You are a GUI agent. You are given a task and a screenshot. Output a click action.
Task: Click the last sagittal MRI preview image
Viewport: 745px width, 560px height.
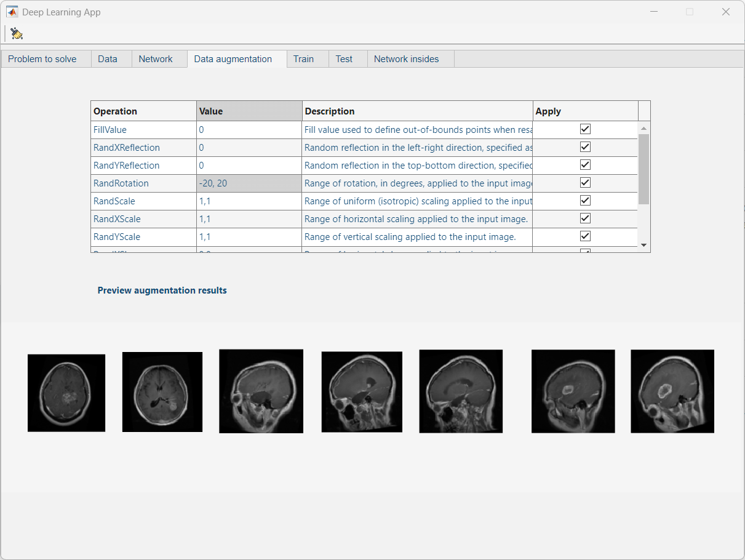click(x=672, y=391)
